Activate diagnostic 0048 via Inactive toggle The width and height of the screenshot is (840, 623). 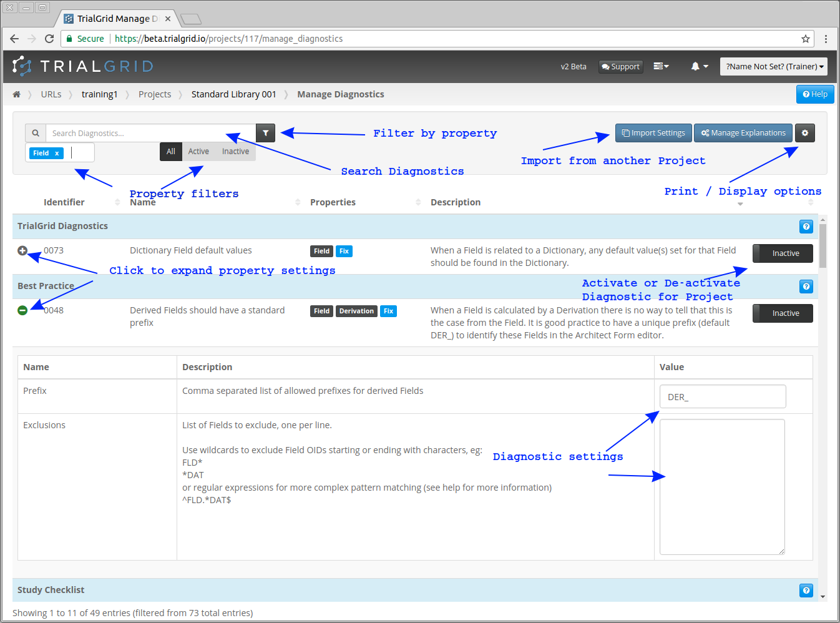pos(783,313)
